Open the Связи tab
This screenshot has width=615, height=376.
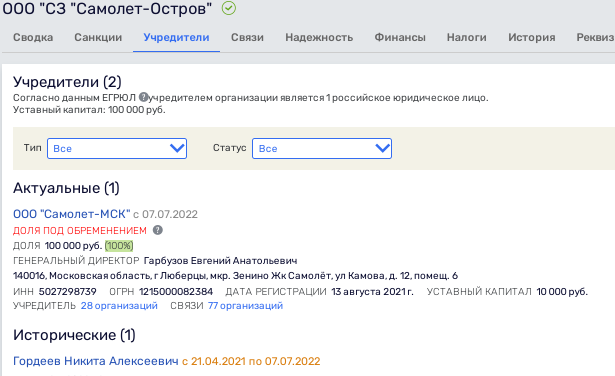247,37
